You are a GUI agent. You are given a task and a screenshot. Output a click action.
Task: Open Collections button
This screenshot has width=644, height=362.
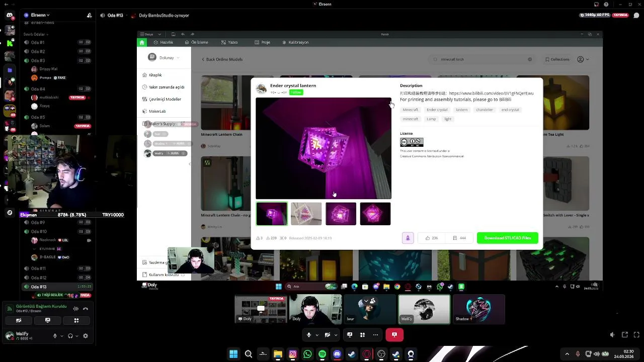[x=557, y=59]
